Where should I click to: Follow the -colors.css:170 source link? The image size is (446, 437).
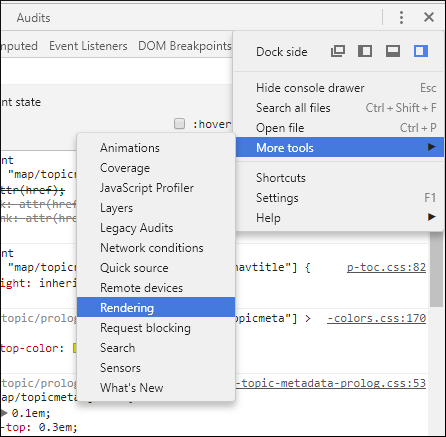pyautogui.click(x=376, y=318)
